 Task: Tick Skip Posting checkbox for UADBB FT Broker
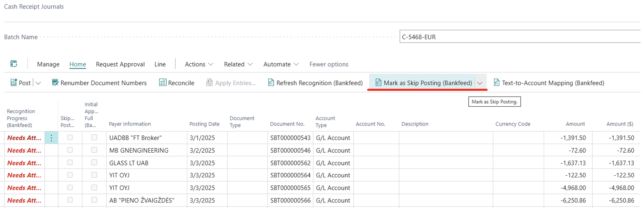[x=70, y=138]
